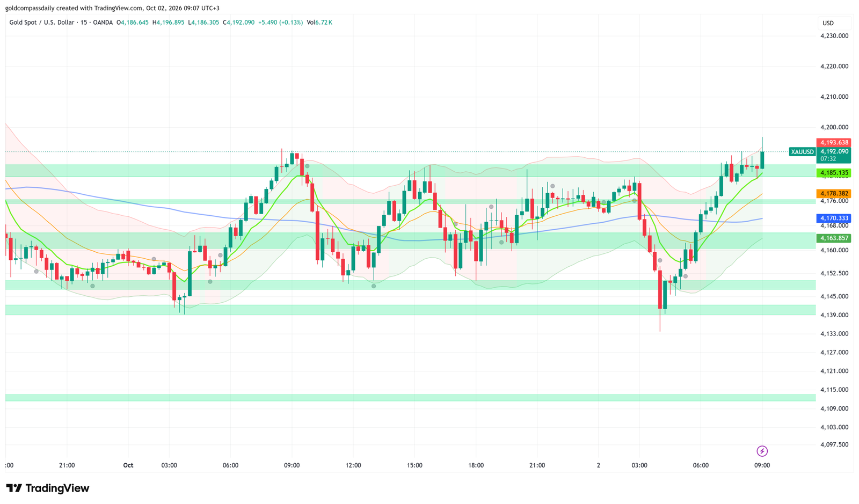Click the orange 4,178.382 price tag

pyautogui.click(x=834, y=193)
